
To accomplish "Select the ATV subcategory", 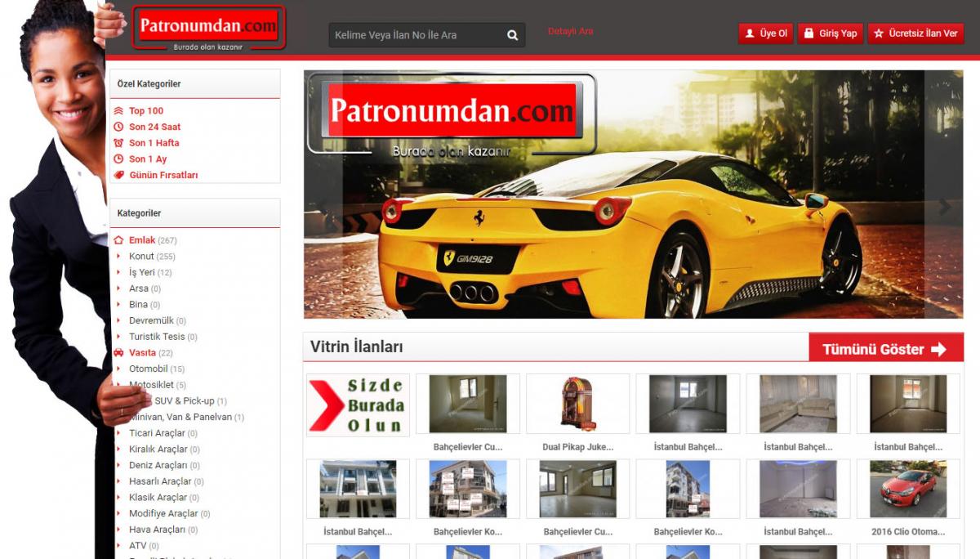I will pyautogui.click(x=138, y=546).
